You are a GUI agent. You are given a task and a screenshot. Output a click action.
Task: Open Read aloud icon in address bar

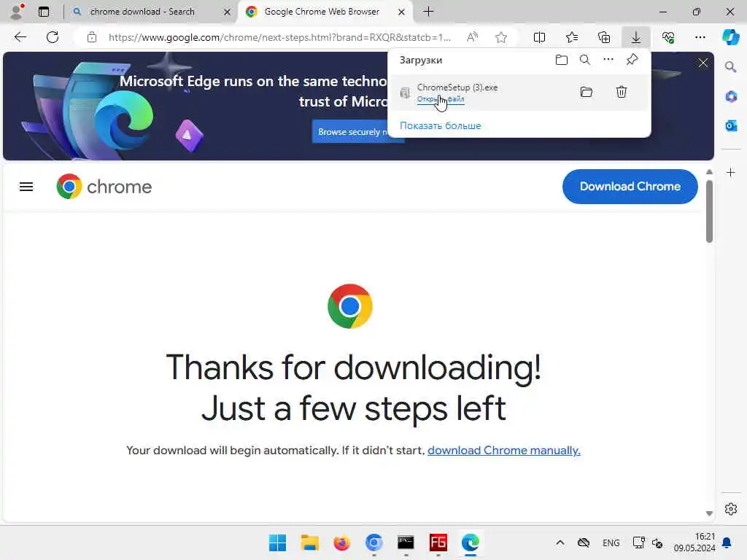click(472, 37)
